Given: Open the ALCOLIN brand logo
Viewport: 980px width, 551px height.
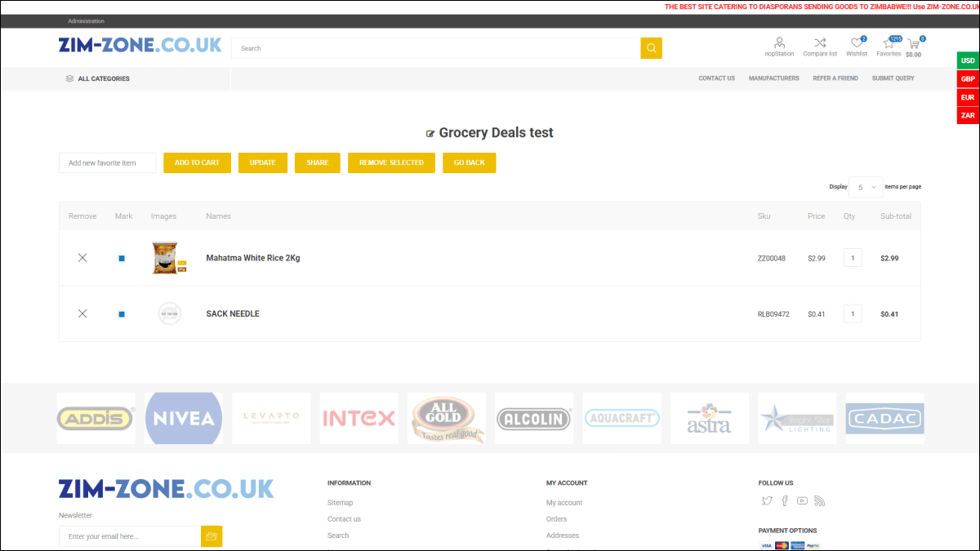Looking at the screenshot, I should click(x=534, y=419).
